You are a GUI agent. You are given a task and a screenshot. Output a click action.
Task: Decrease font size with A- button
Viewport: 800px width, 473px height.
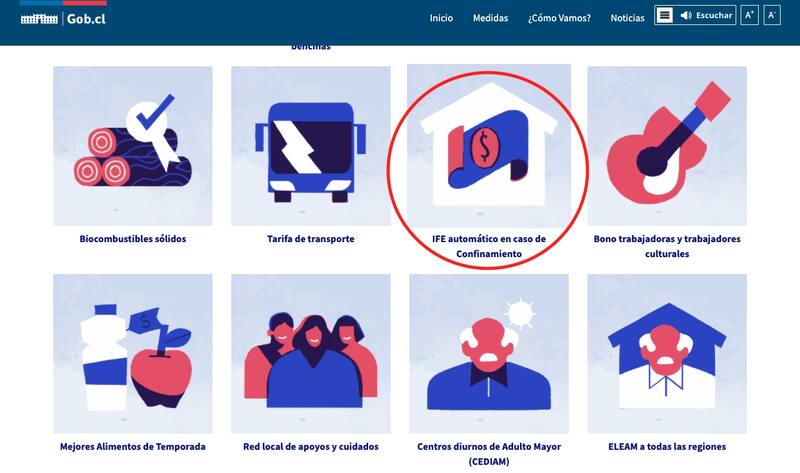coord(772,15)
